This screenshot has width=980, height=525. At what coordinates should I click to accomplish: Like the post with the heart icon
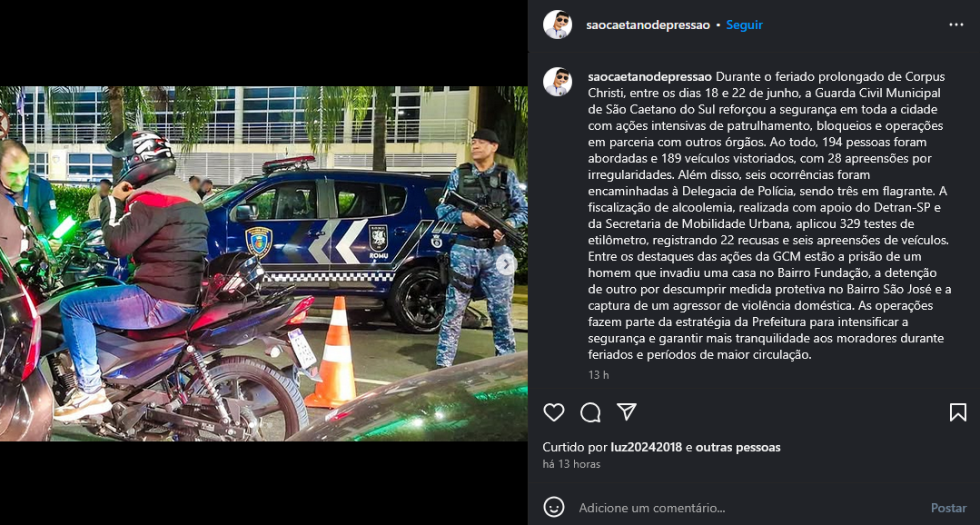(x=554, y=412)
